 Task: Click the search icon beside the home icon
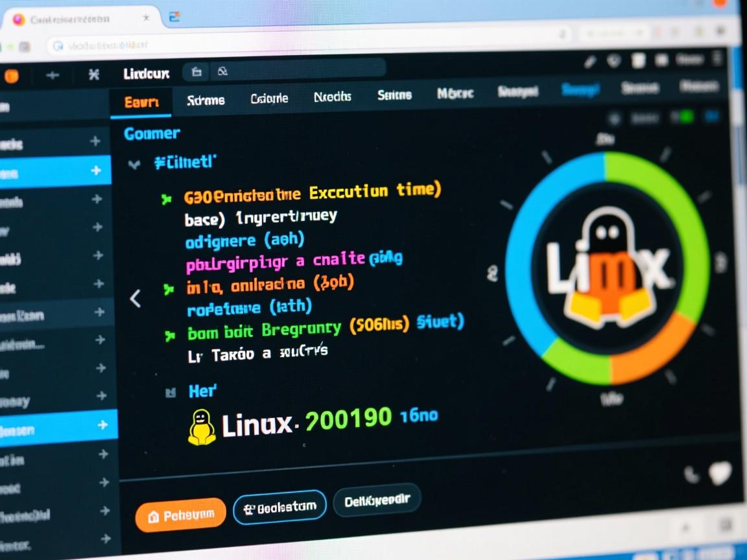(x=221, y=73)
